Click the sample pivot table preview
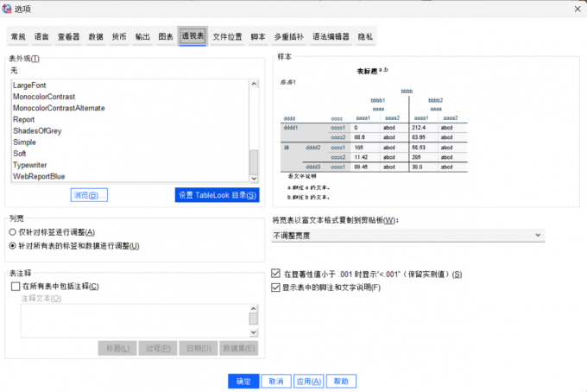This screenshot has width=587, height=392. (x=374, y=133)
